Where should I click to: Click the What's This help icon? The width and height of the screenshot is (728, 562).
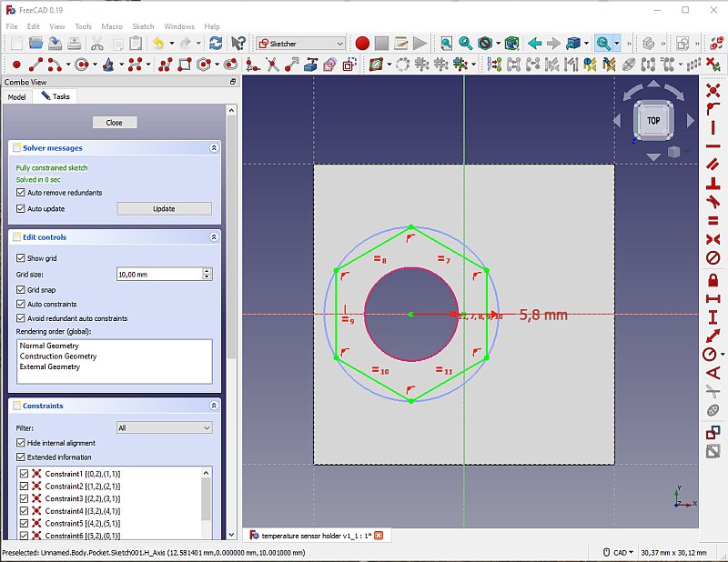point(238,44)
